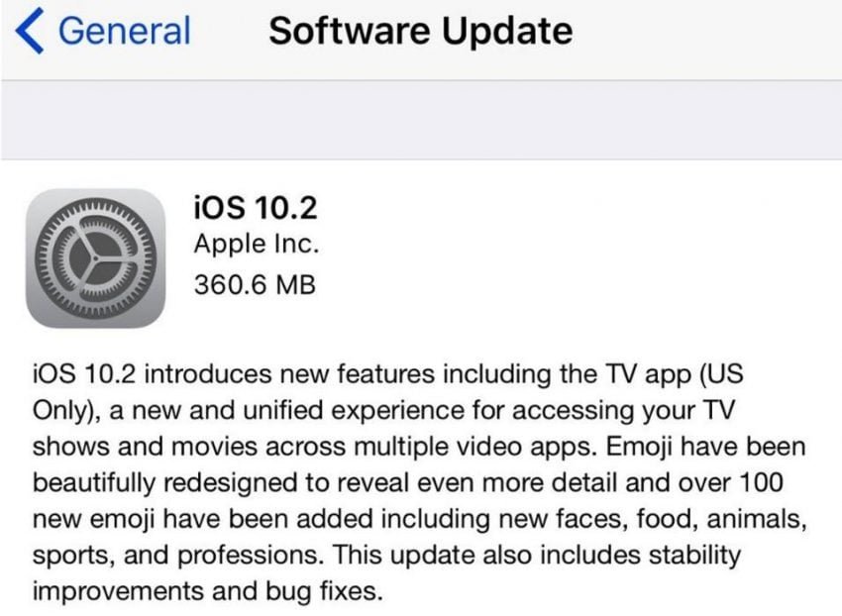This screenshot has height=616, width=842.
Task: Go back via the General label
Action: point(124,31)
